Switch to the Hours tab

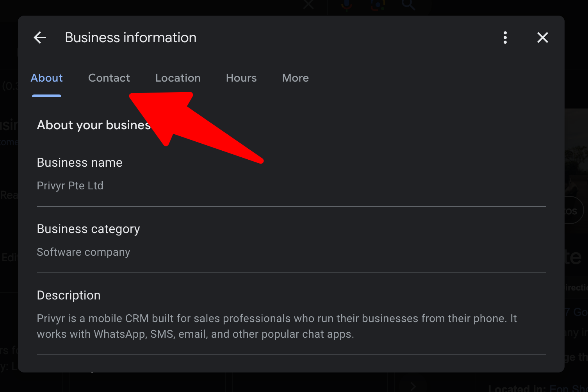241,78
